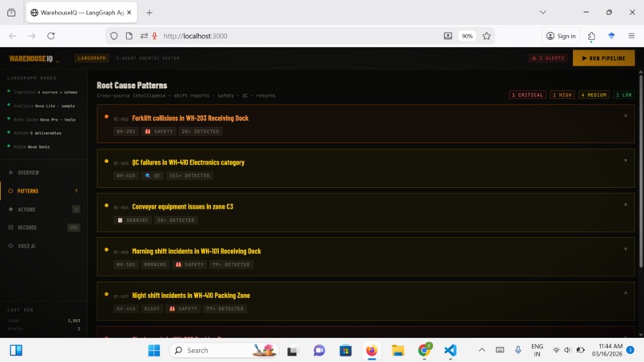The image size is (644, 362).
Task: Click Morning shift incidents in WH-101 title
Action: coord(197,251)
